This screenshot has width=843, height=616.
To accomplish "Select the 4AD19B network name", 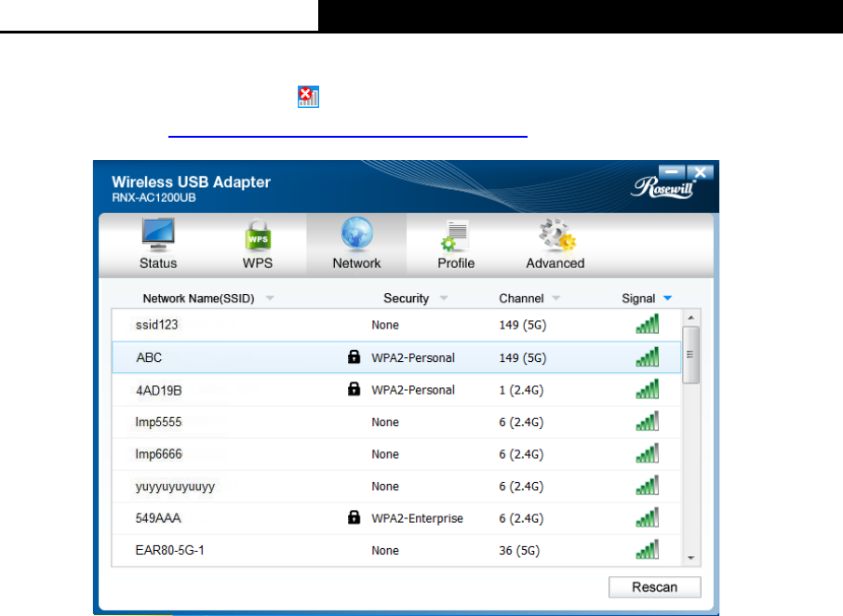I will point(158,390).
